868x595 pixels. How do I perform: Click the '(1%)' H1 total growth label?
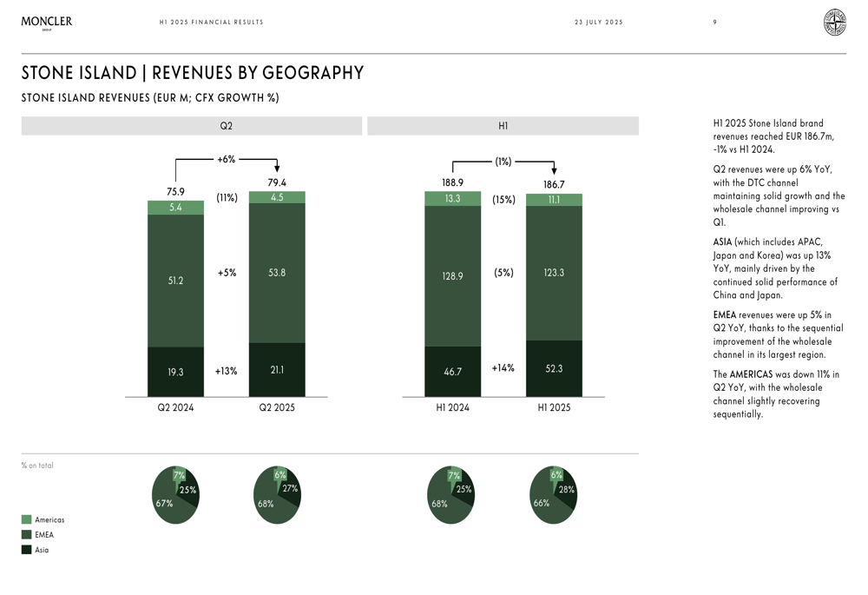tap(503, 162)
